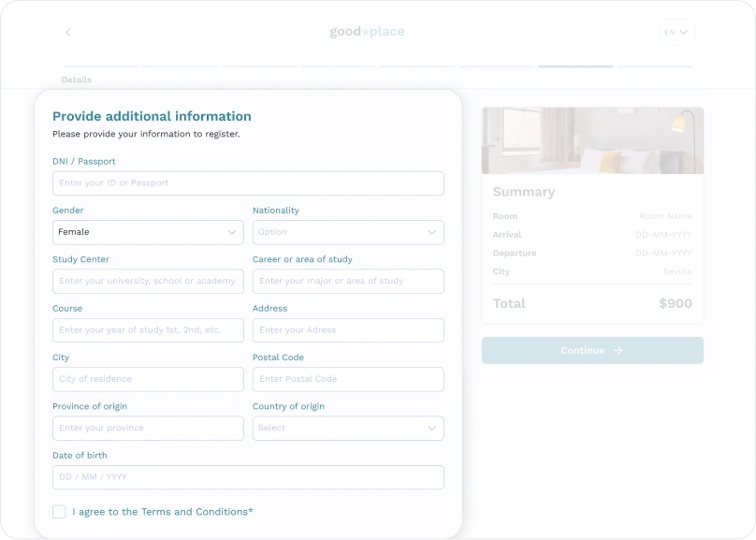The height and width of the screenshot is (540, 756).
Task: Click the Career or area of study field
Action: [348, 281]
